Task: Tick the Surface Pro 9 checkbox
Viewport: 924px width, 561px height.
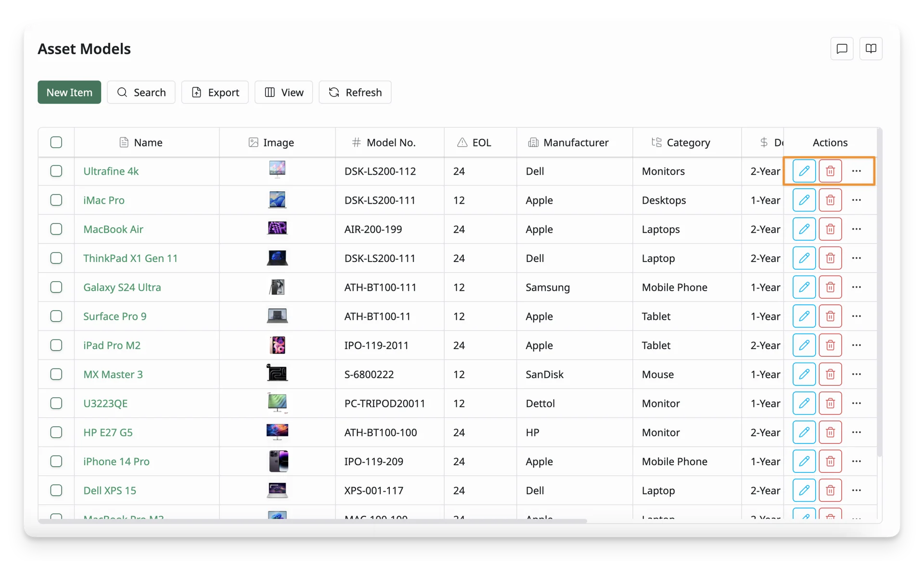Action: coord(56,316)
